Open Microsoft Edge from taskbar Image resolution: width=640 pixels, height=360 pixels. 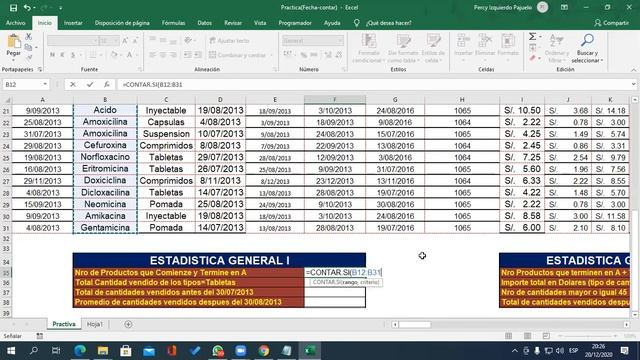[x=80, y=351]
